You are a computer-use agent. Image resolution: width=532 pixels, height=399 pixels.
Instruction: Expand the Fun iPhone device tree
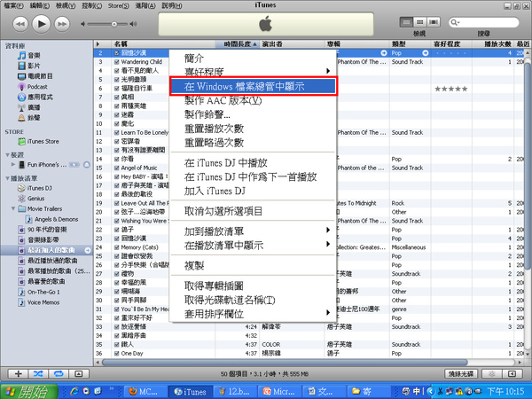13,165
